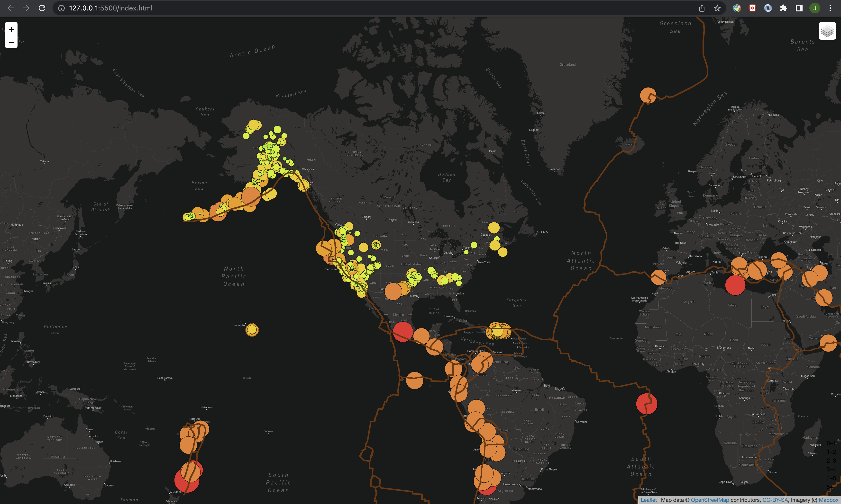Click the share icon in the toolbar
Image resolution: width=841 pixels, height=504 pixels.
click(x=702, y=8)
